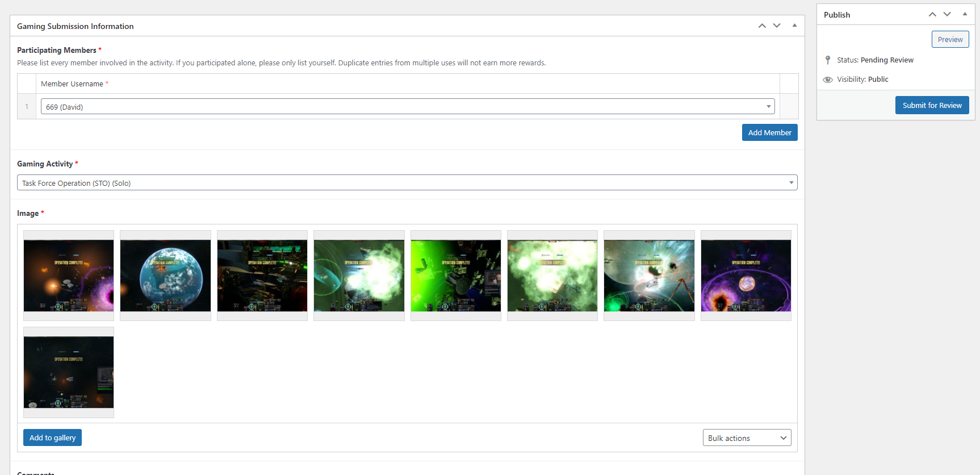Select the Earth planet screenshot thumbnail
Viewport: 980px width, 475px height.
pyautogui.click(x=165, y=276)
